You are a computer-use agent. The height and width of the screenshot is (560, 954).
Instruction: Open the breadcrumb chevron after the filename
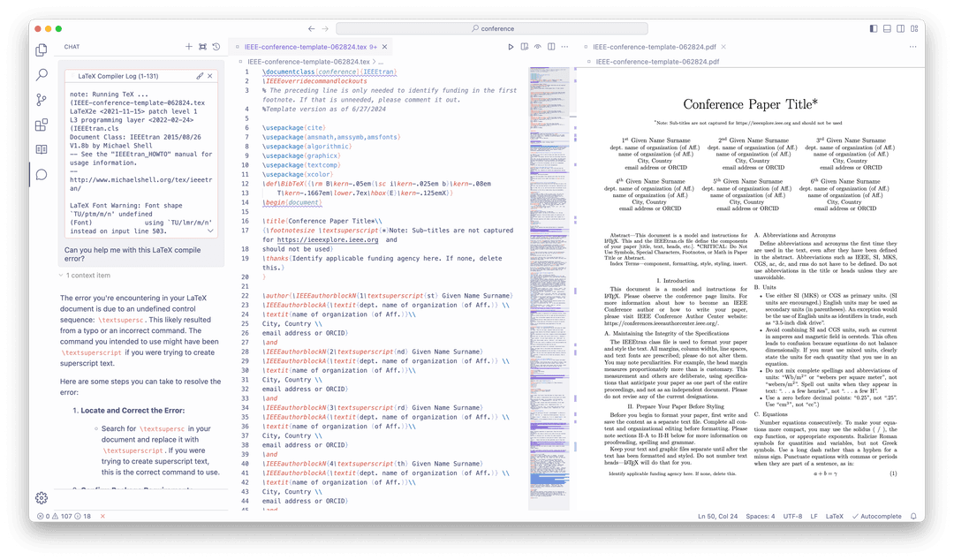[375, 62]
